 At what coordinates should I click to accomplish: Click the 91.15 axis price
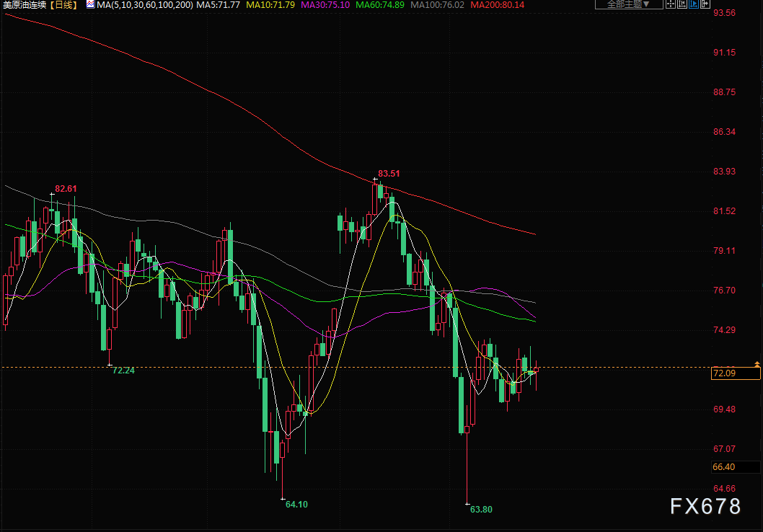[724, 53]
